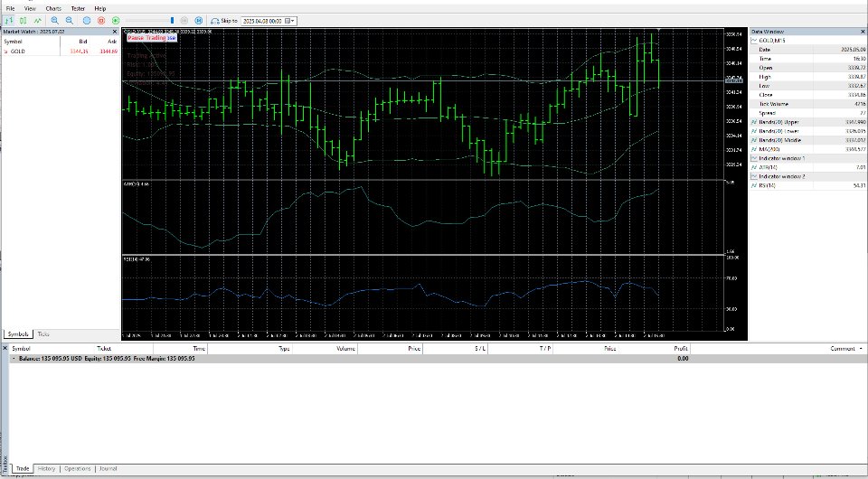
Task: Click the blue skip-forward toolbar button
Action: click(199, 21)
